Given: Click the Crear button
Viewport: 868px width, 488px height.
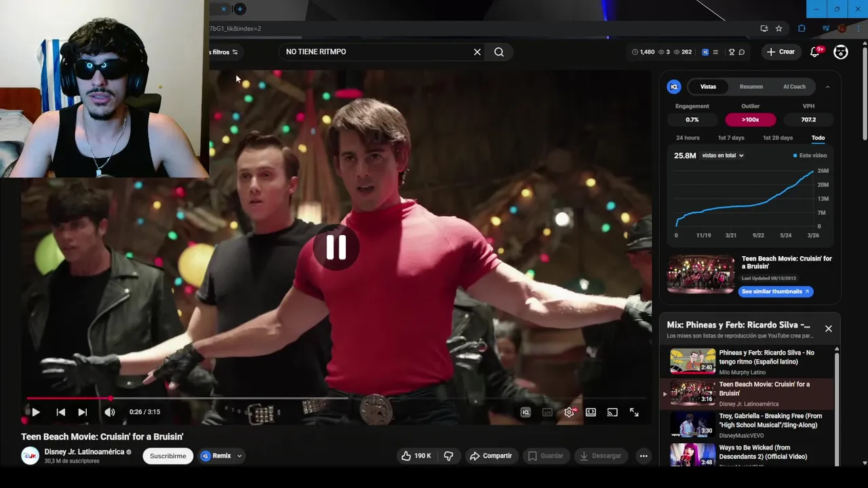Looking at the screenshot, I should click(x=781, y=52).
